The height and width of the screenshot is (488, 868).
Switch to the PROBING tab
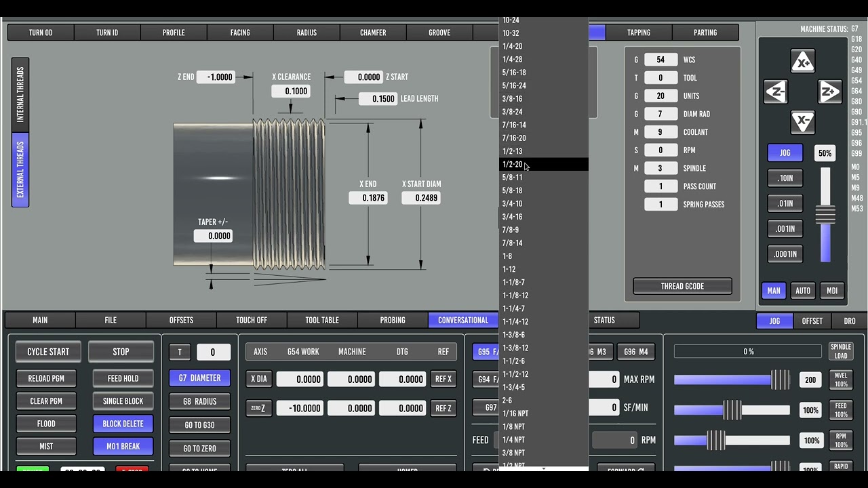point(393,320)
